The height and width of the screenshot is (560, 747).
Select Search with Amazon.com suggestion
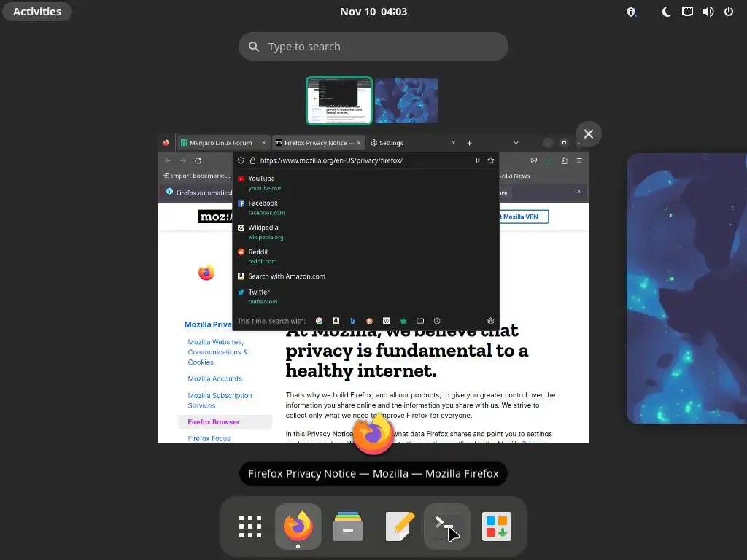(x=366, y=276)
